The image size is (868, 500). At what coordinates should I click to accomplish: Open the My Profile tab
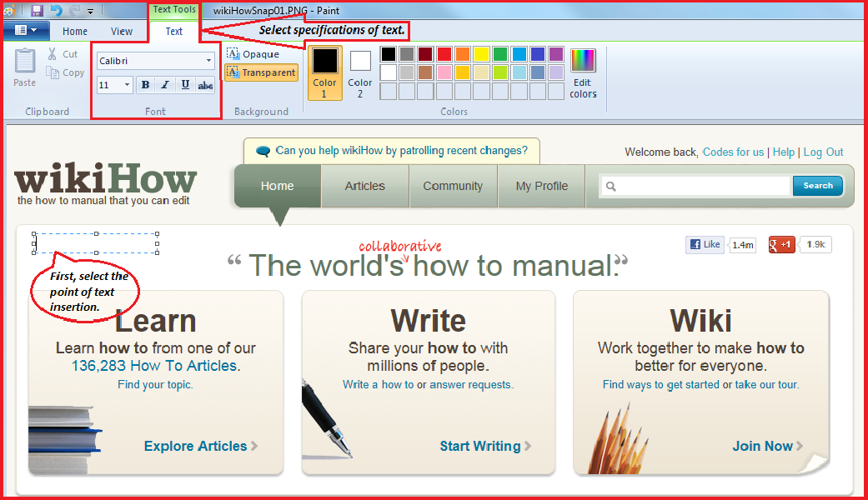(542, 187)
